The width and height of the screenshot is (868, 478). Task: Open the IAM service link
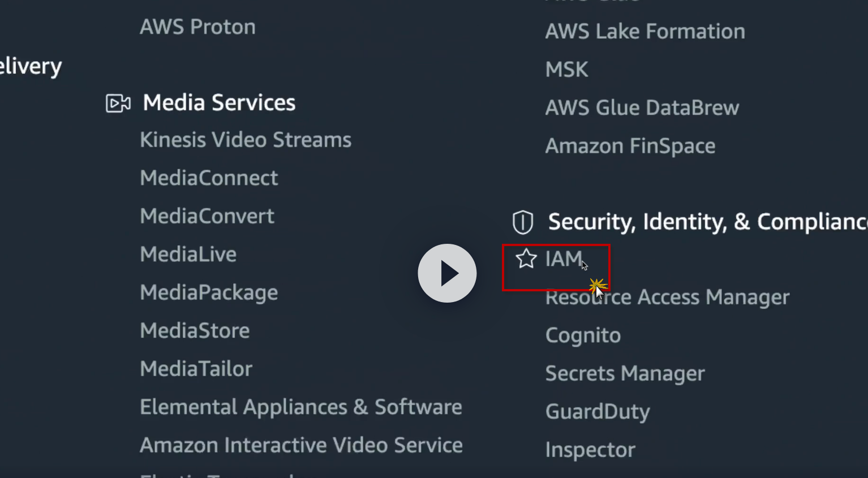pos(563,259)
